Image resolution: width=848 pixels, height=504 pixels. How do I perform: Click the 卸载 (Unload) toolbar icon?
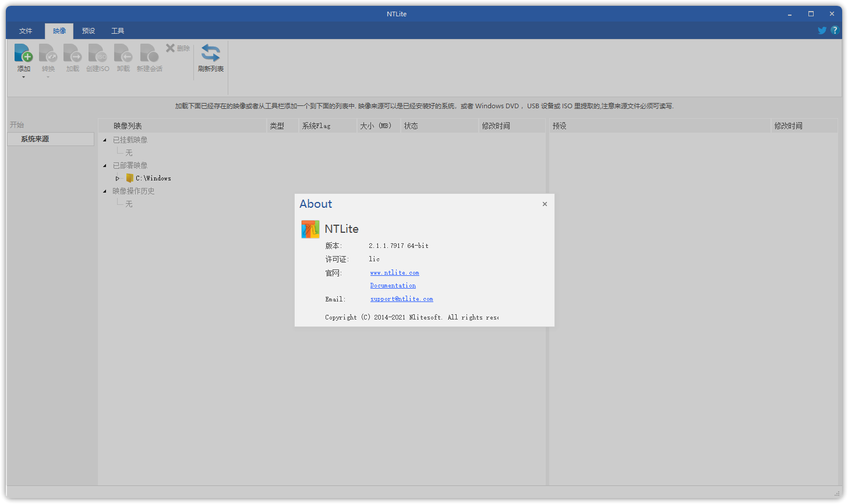(123, 53)
